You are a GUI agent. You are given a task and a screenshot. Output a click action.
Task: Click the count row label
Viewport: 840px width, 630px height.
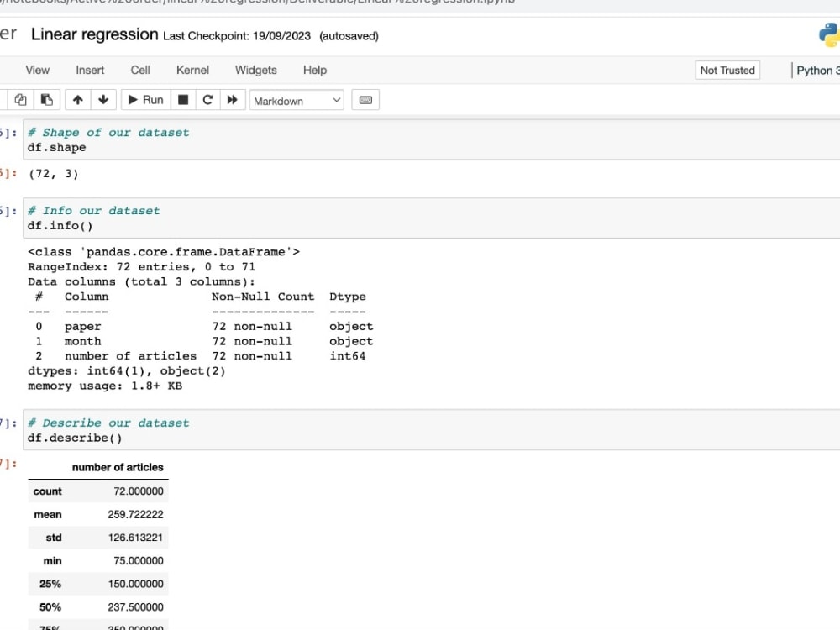pos(47,491)
